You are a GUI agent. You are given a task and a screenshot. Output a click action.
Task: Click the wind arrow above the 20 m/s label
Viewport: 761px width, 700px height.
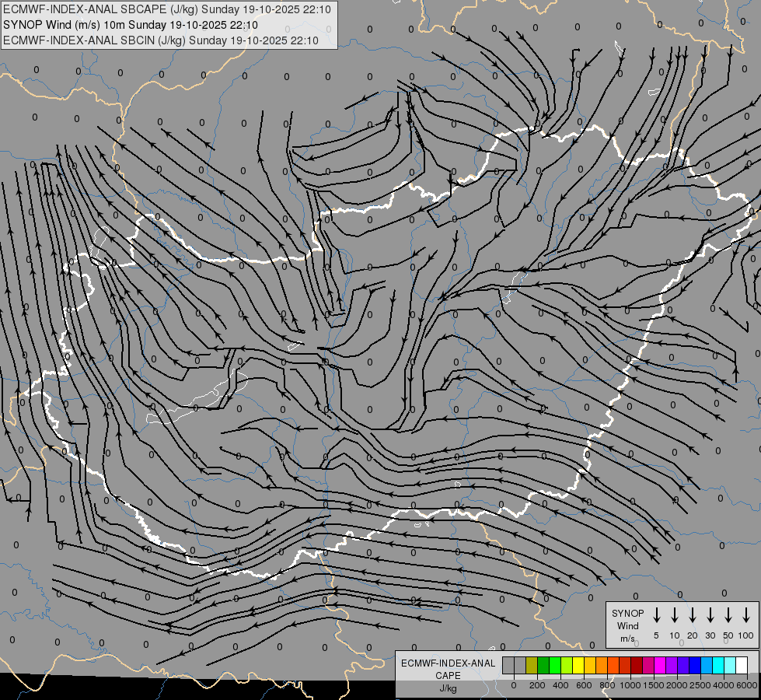(x=692, y=615)
